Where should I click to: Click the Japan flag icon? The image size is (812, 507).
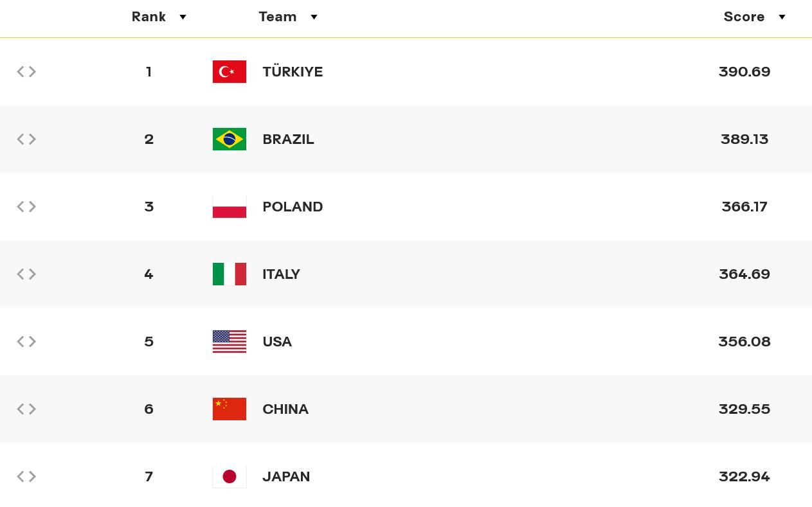tap(230, 476)
